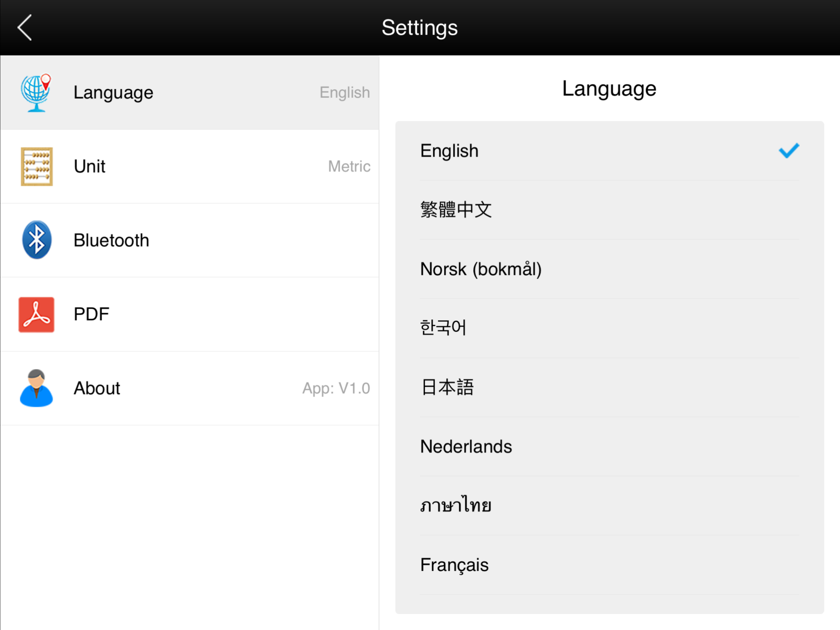Screen dimensions: 840x630
Task: Click the Settings title text
Action: 420,28
